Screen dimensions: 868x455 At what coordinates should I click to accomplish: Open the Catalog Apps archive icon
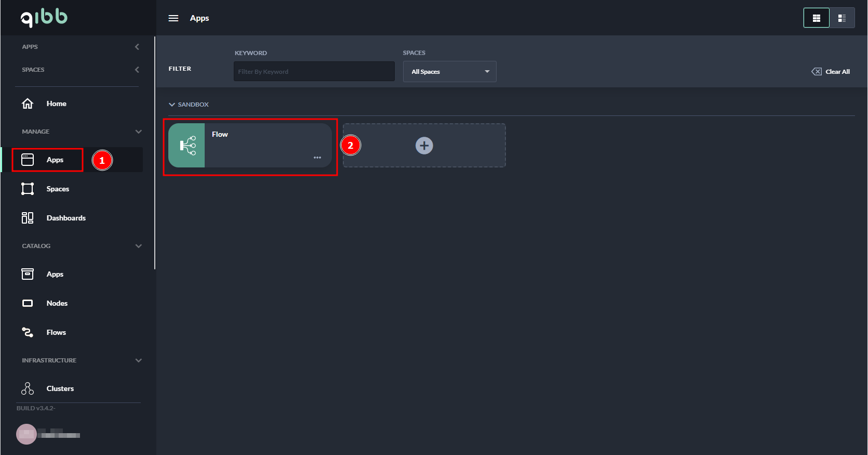tap(28, 274)
